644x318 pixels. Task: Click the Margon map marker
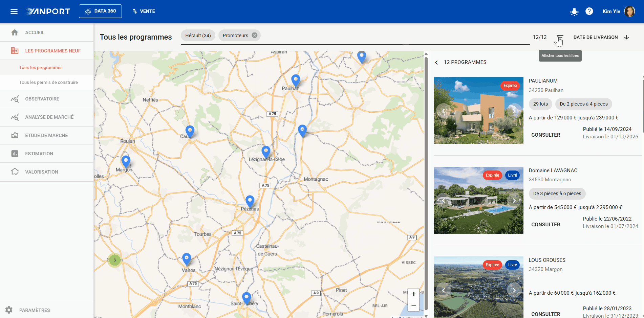pyautogui.click(x=126, y=162)
